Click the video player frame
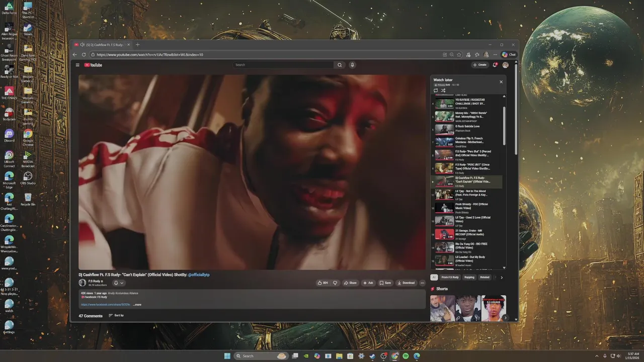Viewport: 644px width, 362px height. pyautogui.click(x=252, y=172)
